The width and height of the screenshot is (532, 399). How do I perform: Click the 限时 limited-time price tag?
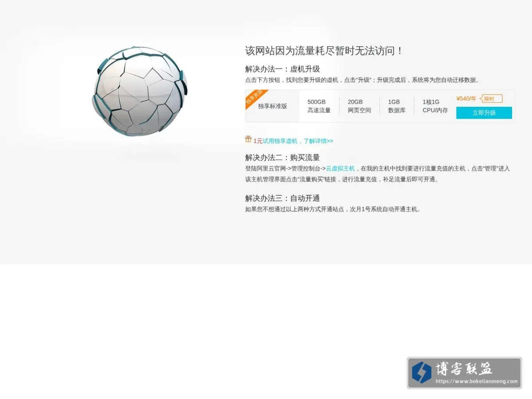(x=491, y=98)
